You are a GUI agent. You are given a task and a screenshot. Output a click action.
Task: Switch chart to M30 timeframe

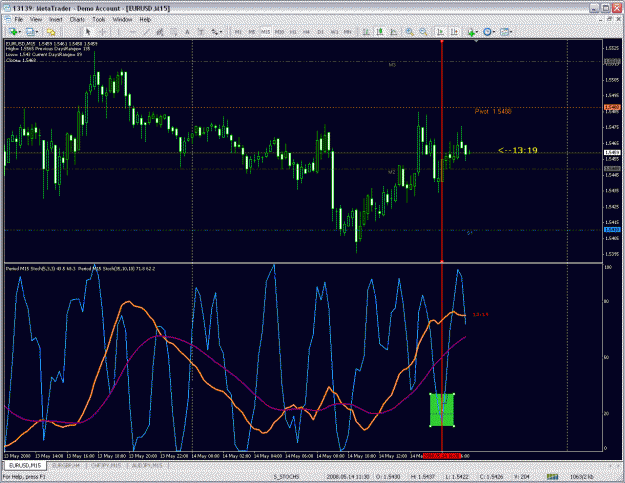pos(279,32)
